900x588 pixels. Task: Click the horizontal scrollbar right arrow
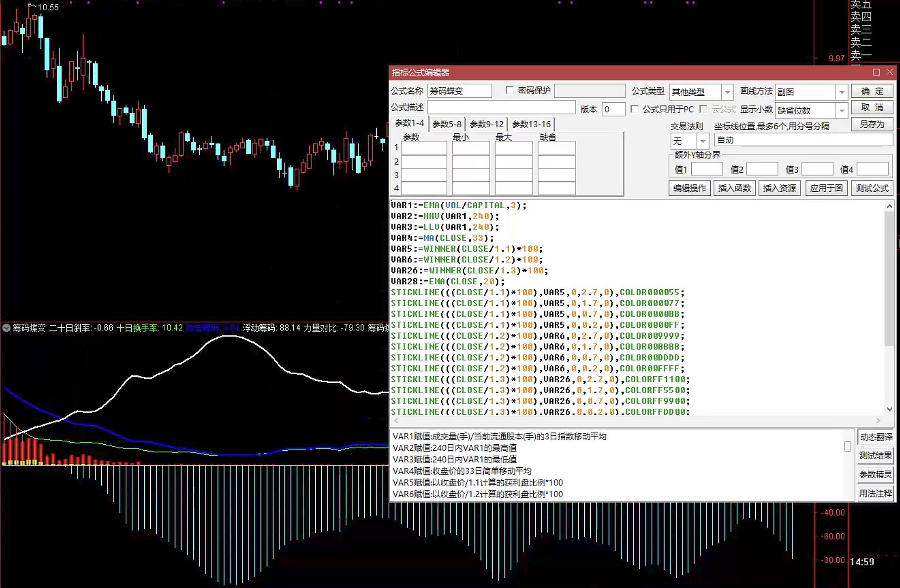878,420
